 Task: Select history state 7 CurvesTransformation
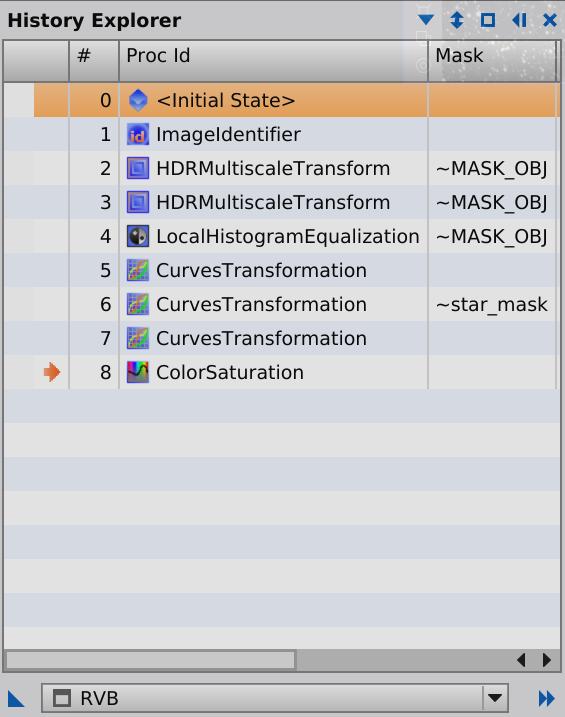tap(282, 338)
